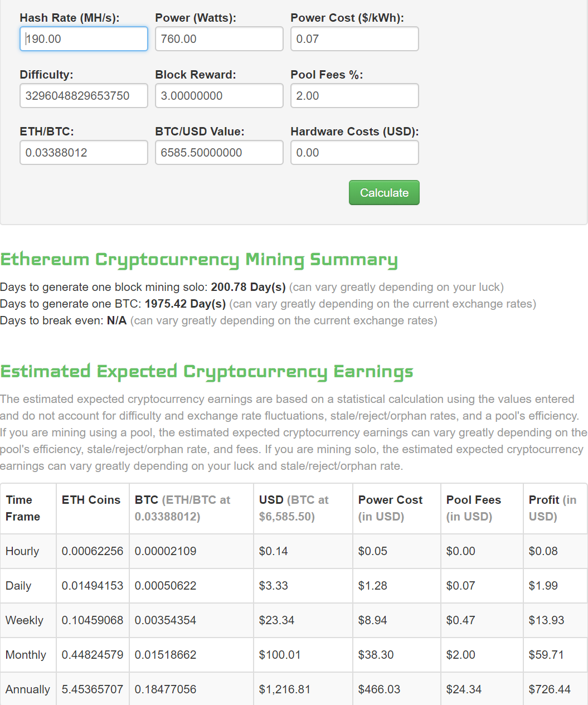Click the hourly USD value $0.14
The image size is (588, 705).
click(274, 551)
